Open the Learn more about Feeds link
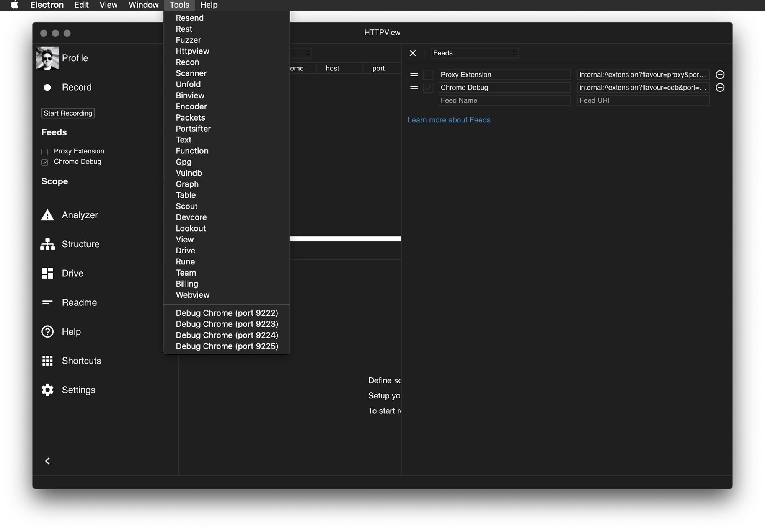This screenshot has height=532, width=765. (x=449, y=120)
